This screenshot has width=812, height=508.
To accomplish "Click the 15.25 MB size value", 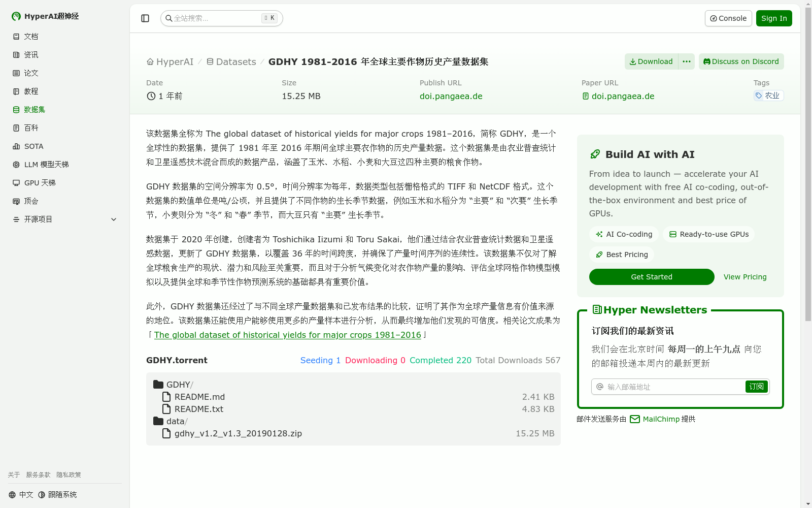I will [301, 96].
